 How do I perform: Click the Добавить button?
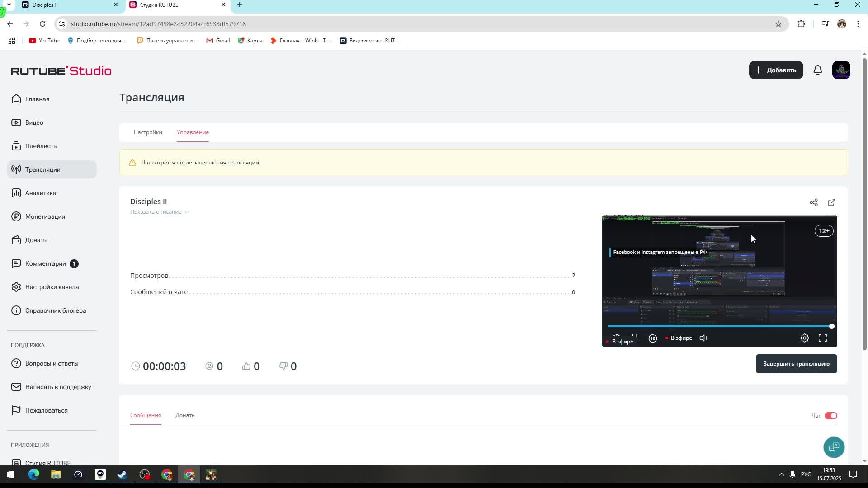coord(776,70)
